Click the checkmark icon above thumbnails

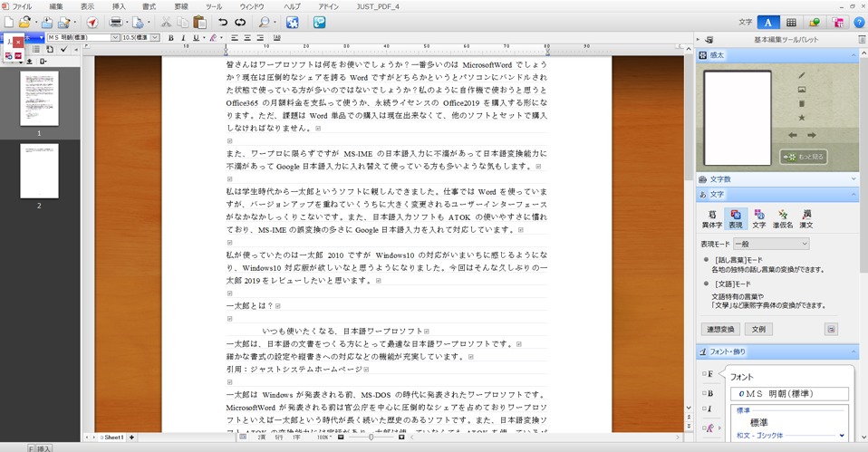click(x=63, y=49)
